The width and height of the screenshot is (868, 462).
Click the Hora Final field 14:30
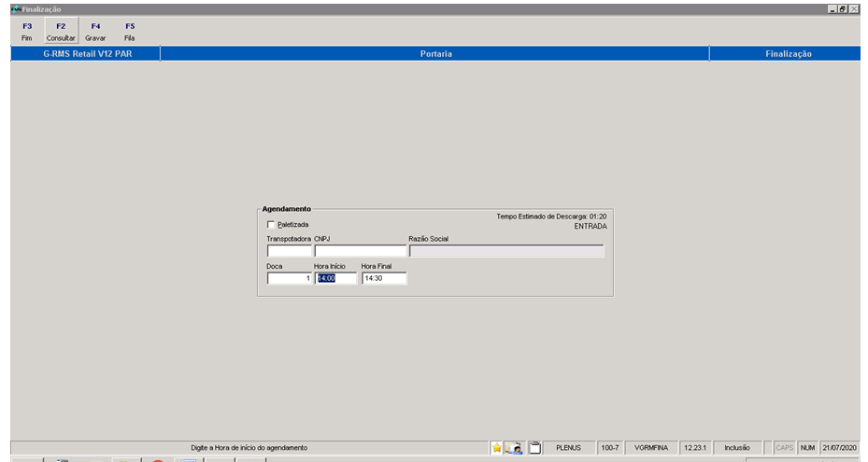tap(384, 278)
